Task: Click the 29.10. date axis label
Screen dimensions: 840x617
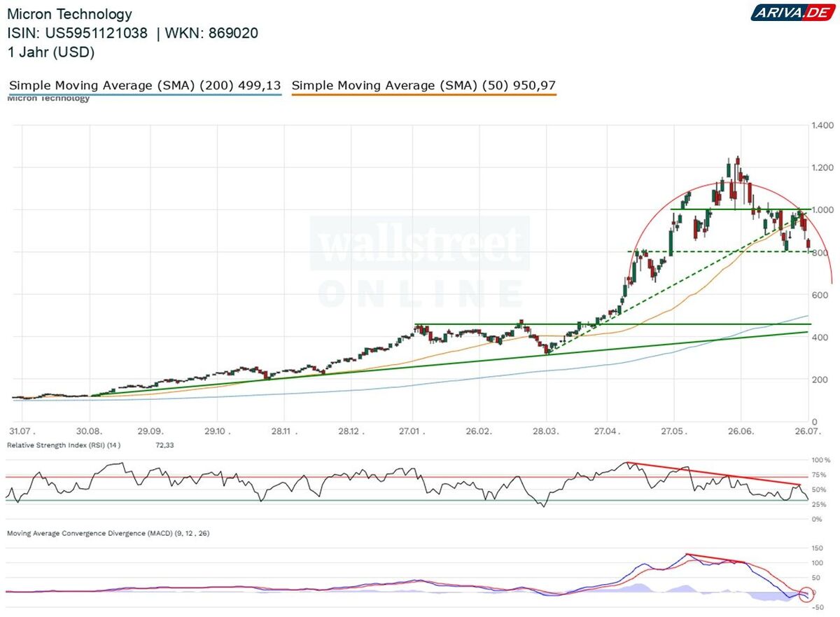Action: coord(216,431)
